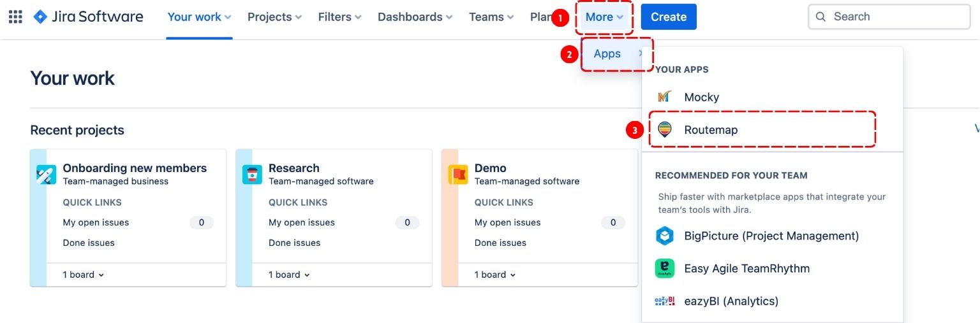980x323 pixels.
Task: Expand the Projects dropdown menu
Action: [274, 17]
